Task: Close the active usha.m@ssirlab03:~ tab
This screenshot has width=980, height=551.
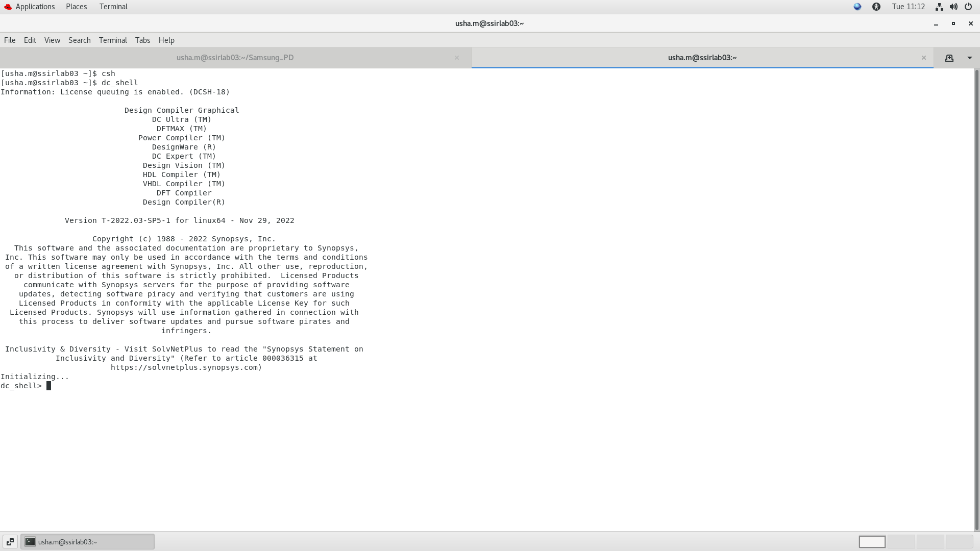Action: (x=923, y=58)
